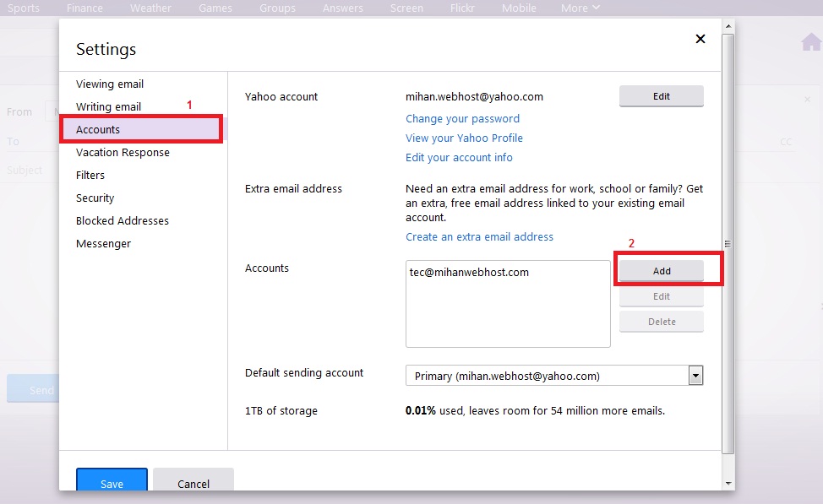Open the Default sending account dropdown
Viewport: 823px width, 504px height.
tap(695, 375)
